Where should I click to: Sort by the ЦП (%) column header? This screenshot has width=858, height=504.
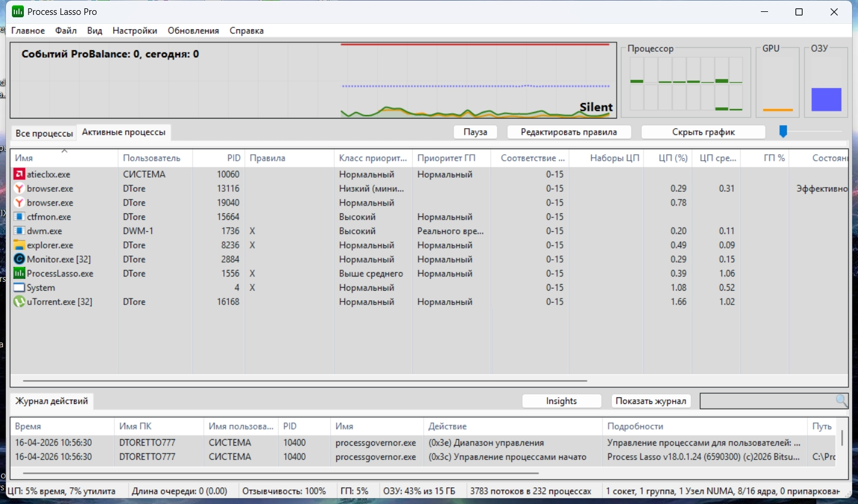(667, 158)
